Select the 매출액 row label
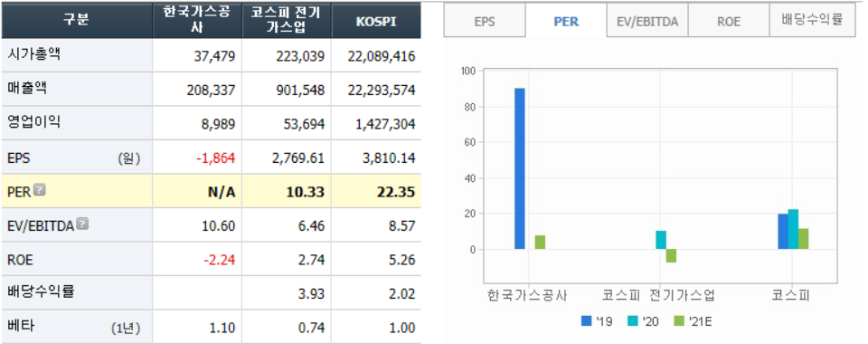This screenshot has height=344, width=868. tap(28, 88)
